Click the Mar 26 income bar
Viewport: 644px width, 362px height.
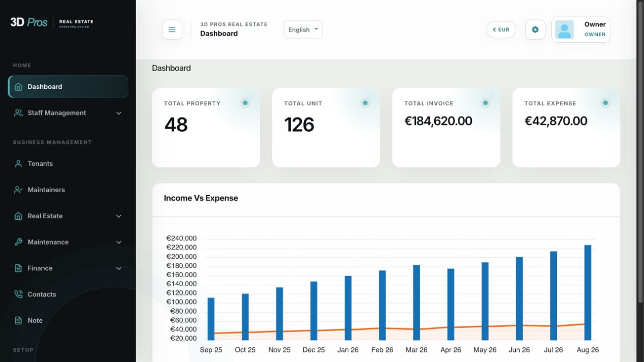(416, 303)
